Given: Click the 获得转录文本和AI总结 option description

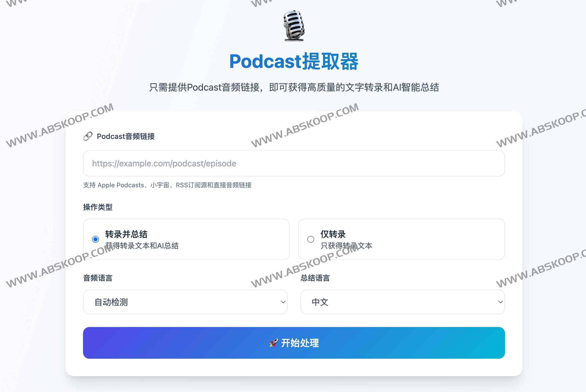Looking at the screenshot, I should pos(142,246).
